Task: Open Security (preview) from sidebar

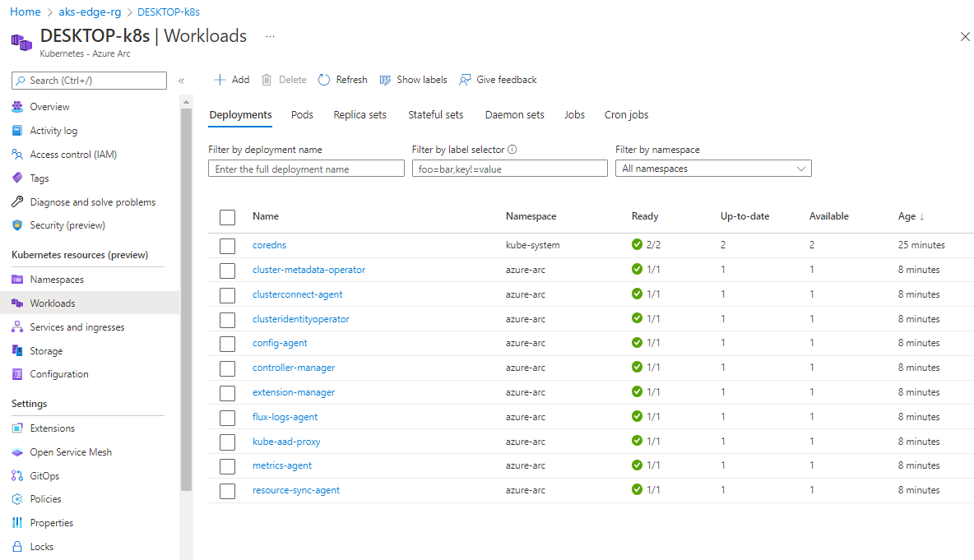Action: point(67,225)
